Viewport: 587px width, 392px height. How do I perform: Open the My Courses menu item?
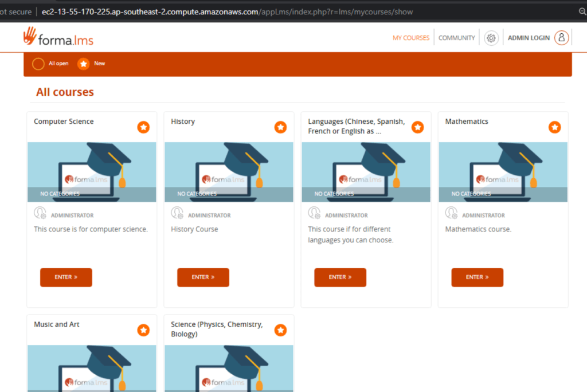click(x=410, y=38)
